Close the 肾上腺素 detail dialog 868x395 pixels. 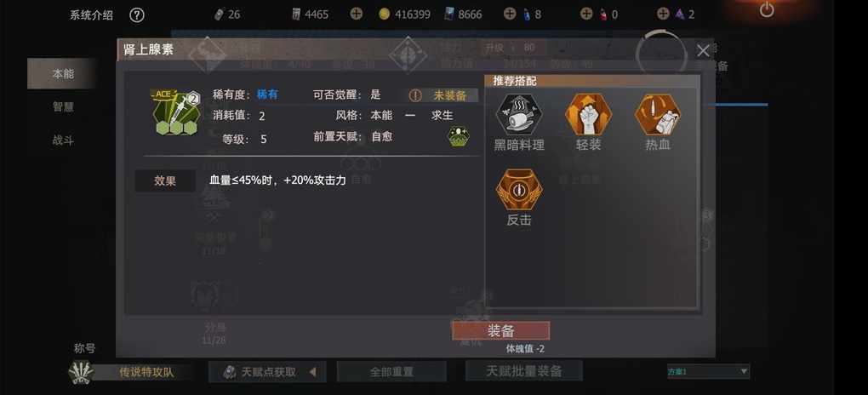[x=703, y=51]
